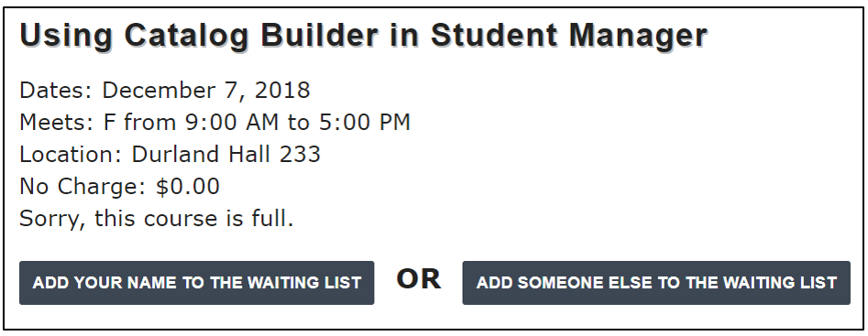Click the word "from" in the Meets line
The height and width of the screenshot is (336, 868).
(149, 122)
